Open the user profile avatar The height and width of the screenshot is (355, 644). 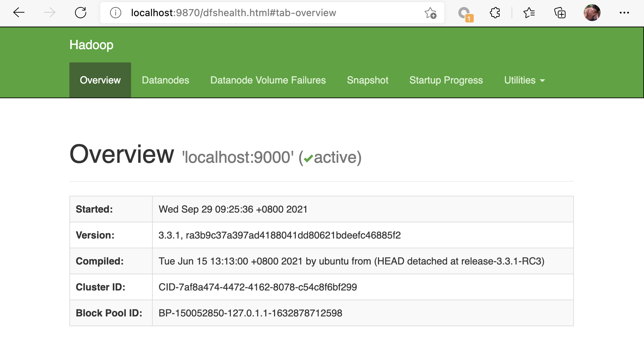click(592, 13)
